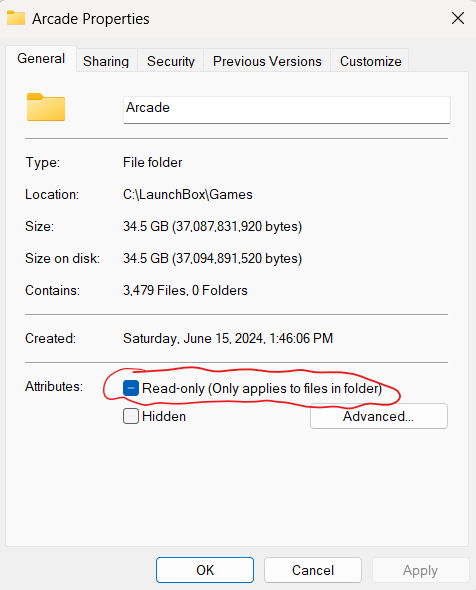Screen dimensions: 476x590
Task: Click the Apply button
Action: click(x=420, y=570)
